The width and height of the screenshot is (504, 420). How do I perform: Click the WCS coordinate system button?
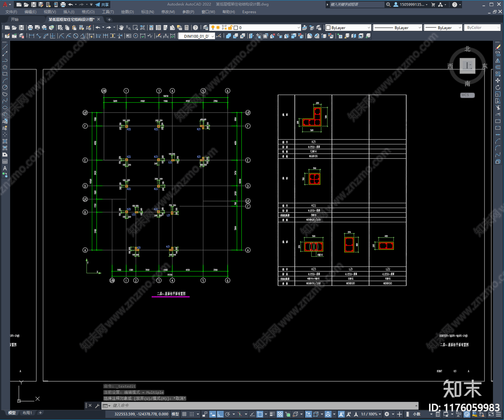(x=467, y=95)
